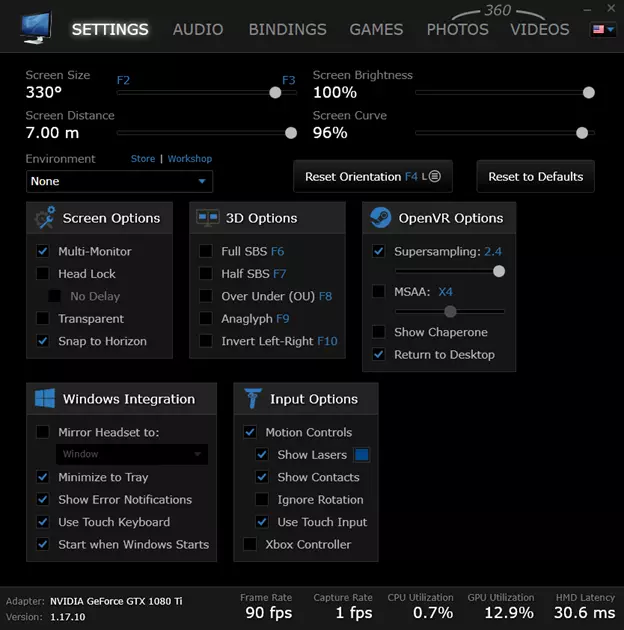Image resolution: width=624 pixels, height=630 pixels.
Task: Uncheck Minimize to Tray
Action: coord(43,477)
